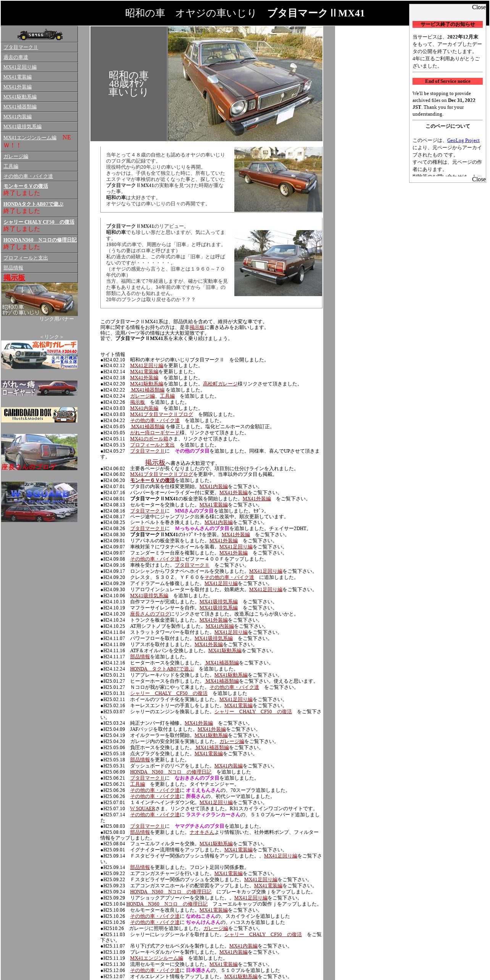Open large 掲示板 link before へ書き込み大歓迎

tap(155, 463)
